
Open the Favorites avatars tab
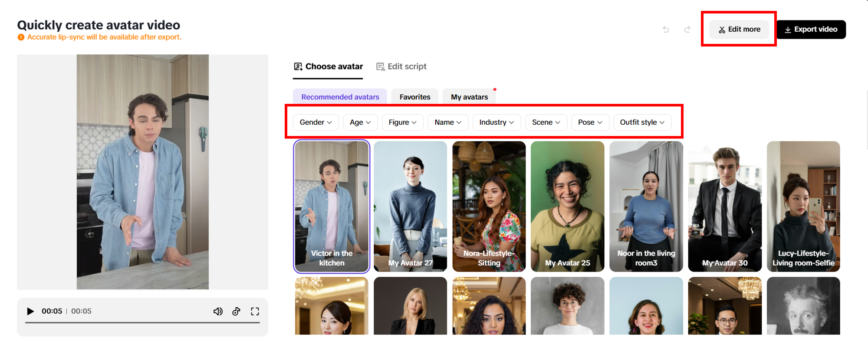[415, 97]
